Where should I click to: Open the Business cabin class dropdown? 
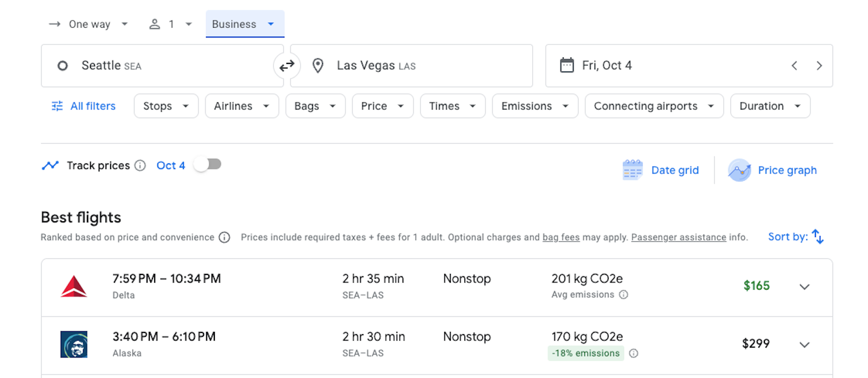pos(244,24)
